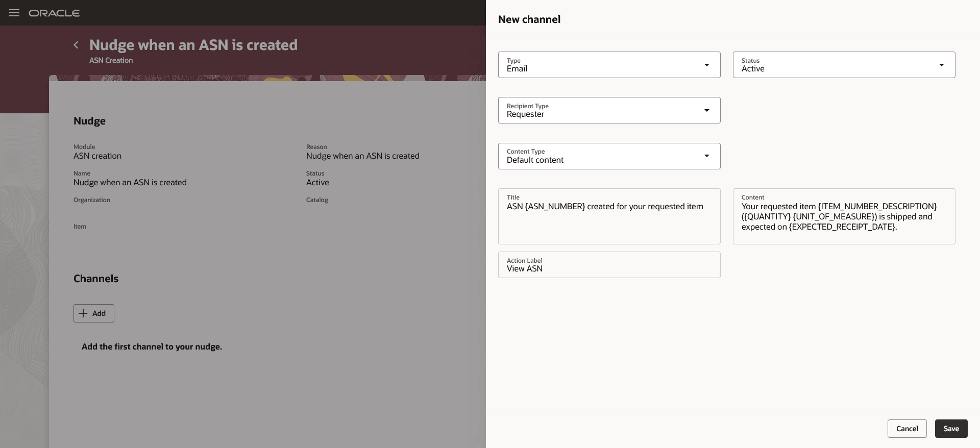Image resolution: width=980 pixels, height=448 pixels.
Task: Open the Recipient Type dropdown
Action: [609, 110]
